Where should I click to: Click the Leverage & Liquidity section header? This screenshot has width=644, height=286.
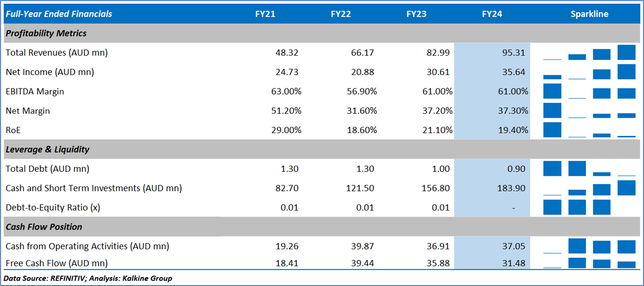pos(48,150)
